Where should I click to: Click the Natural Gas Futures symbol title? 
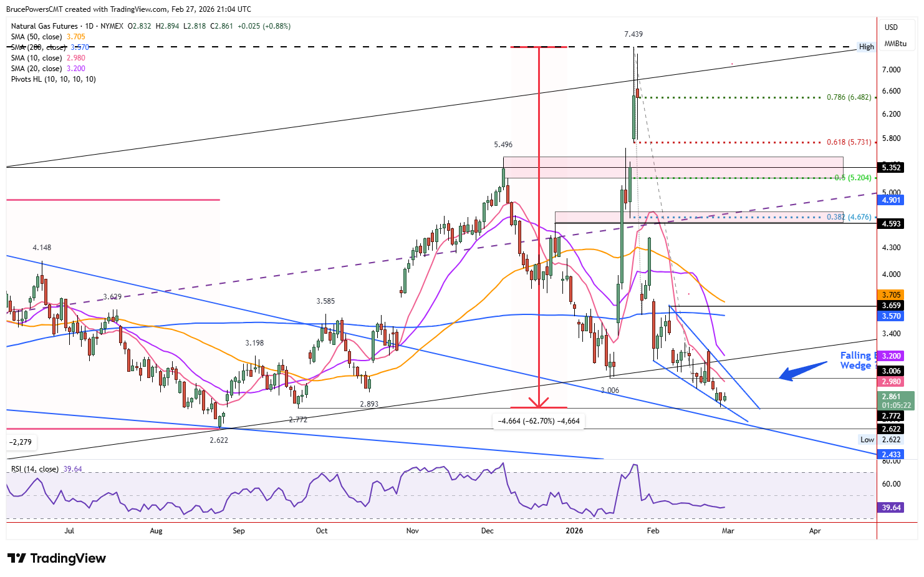pos(44,26)
